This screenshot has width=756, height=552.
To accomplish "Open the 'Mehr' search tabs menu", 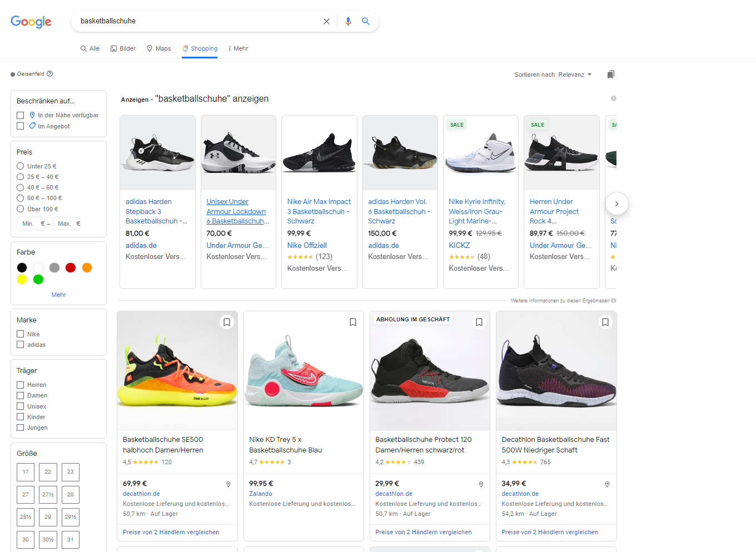I will point(238,48).
